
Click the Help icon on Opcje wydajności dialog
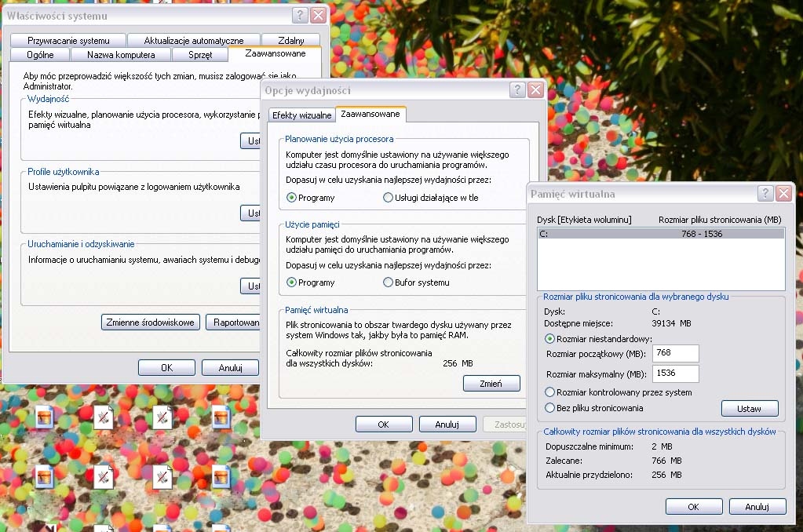516,90
